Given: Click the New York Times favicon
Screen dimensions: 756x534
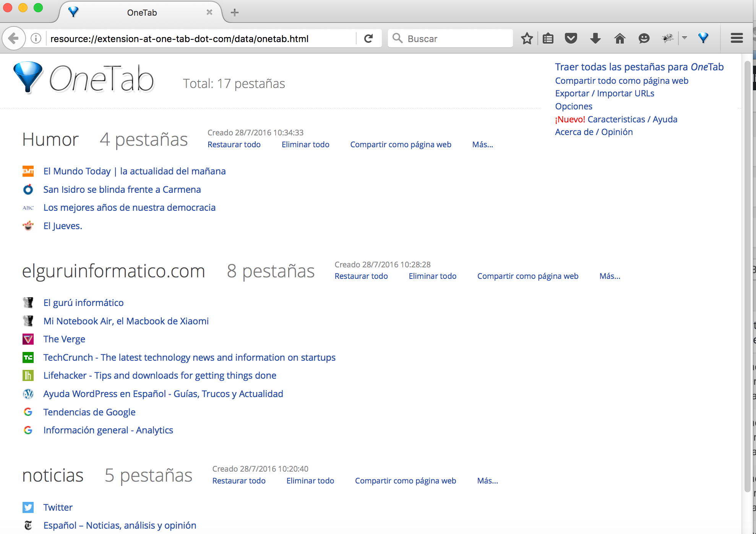Looking at the screenshot, I should coord(28,525).
